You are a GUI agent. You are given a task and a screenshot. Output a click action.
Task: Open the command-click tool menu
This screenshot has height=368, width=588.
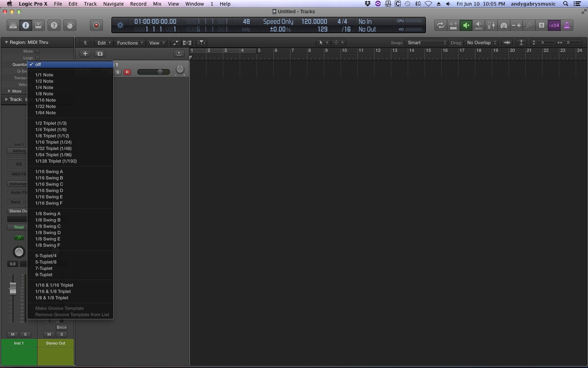[x=338, y=43]
